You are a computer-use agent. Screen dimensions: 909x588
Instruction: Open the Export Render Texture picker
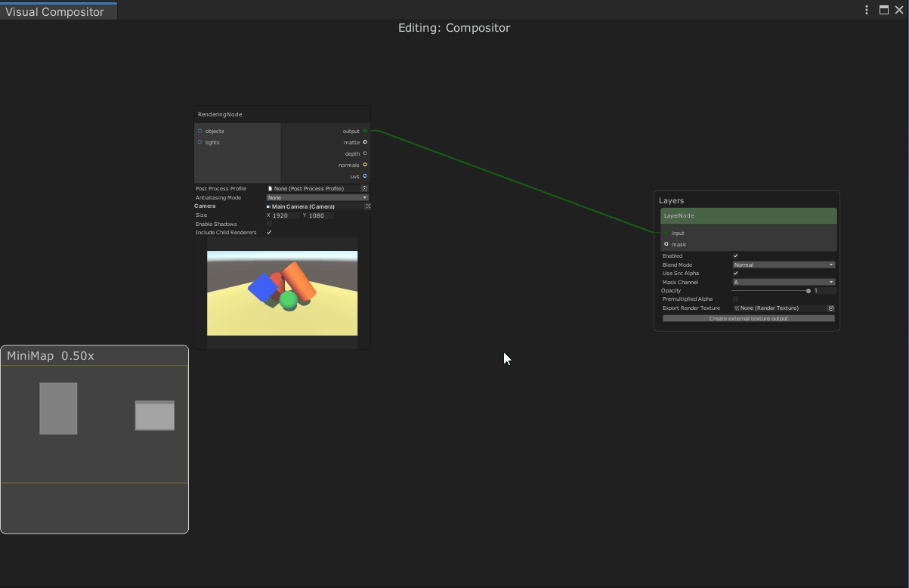(x=830, y=308)
